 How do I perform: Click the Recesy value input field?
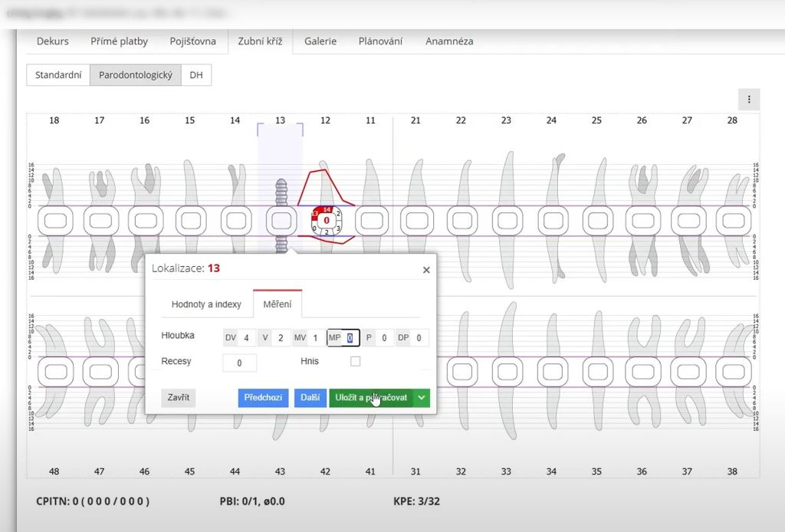(x=240, y=363)
